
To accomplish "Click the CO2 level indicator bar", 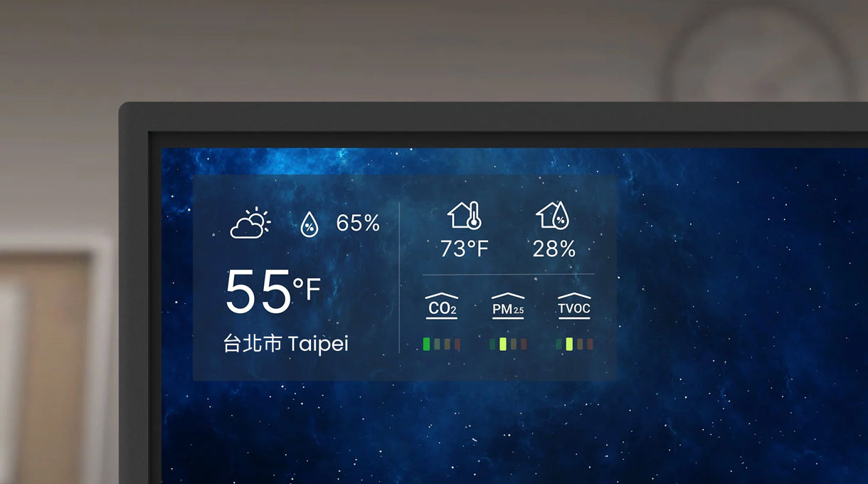I will coord(442,344).
